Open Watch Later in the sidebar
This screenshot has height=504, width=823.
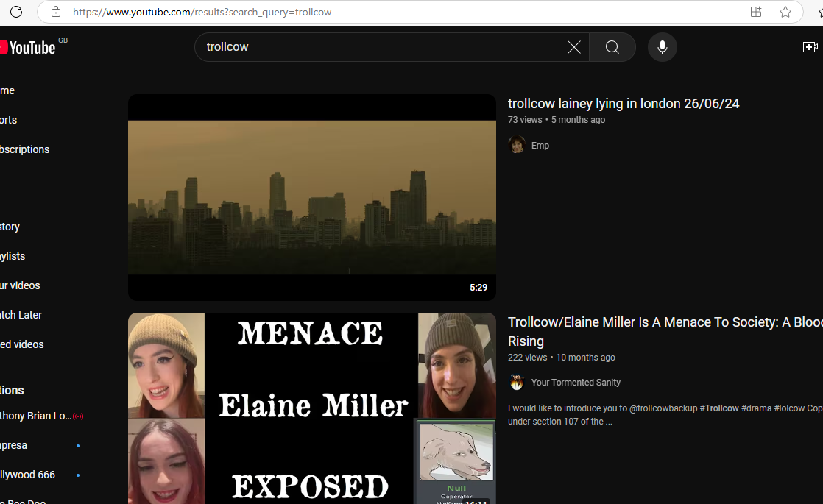click(21, 315)
